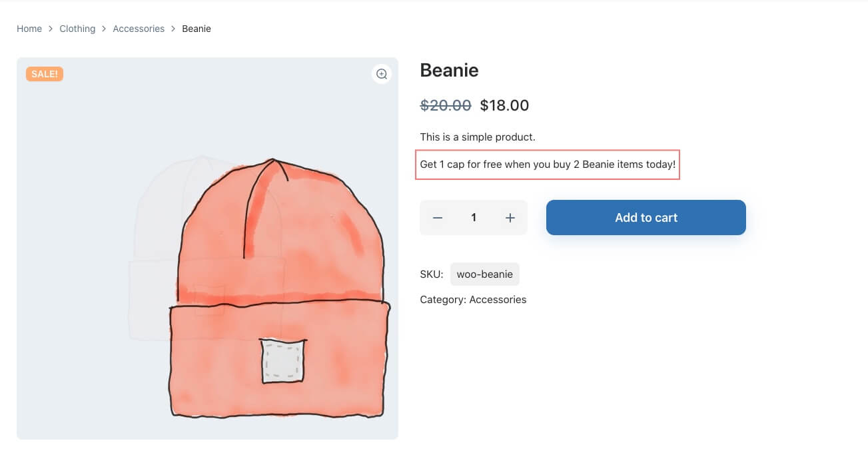Click the orange SALE! badge

(45, 74)
